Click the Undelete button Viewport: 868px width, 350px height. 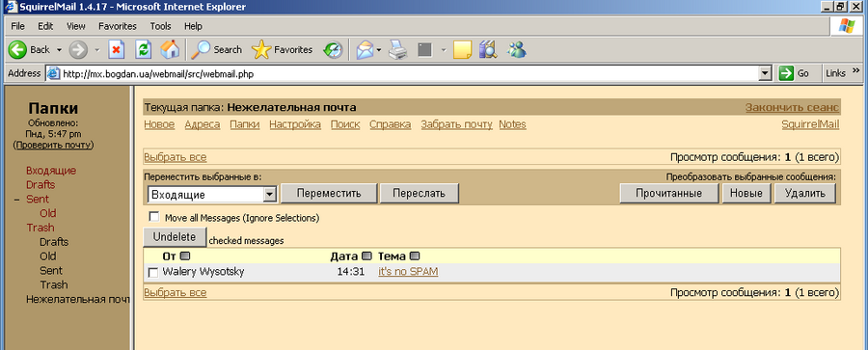click(175, 237)
